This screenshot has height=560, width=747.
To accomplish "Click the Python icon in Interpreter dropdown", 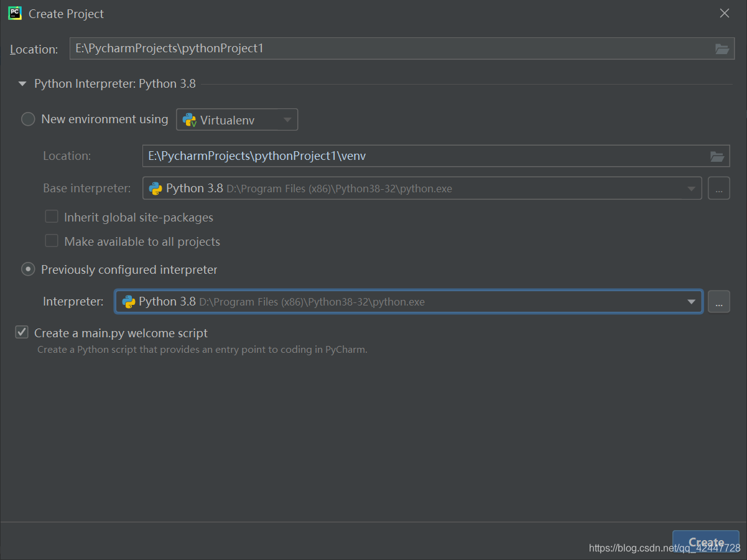I will [129, 302].
